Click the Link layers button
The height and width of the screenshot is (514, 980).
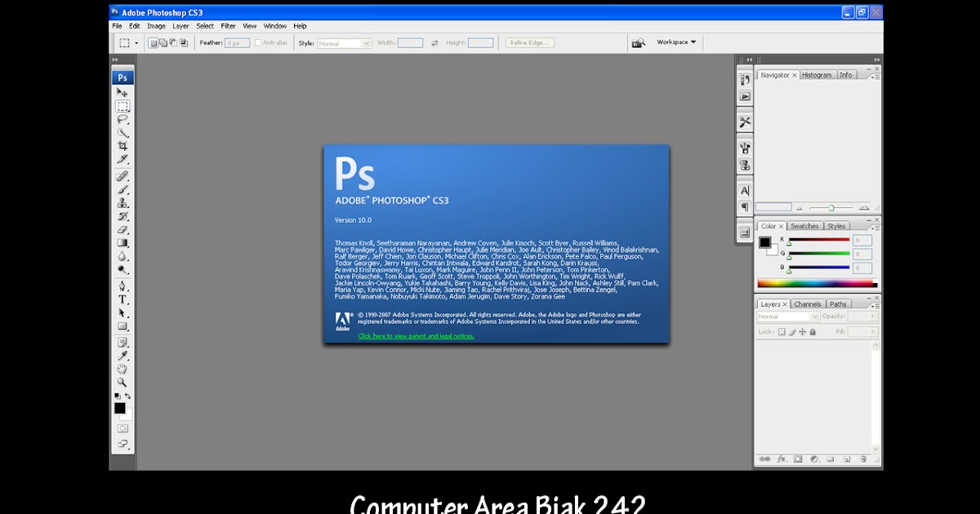tap(764, 459)
